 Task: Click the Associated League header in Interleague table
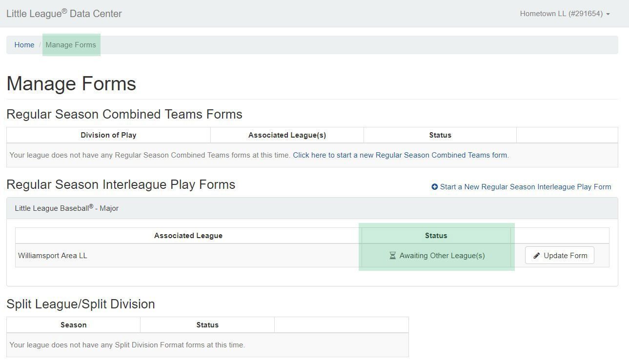coord(188,236)
